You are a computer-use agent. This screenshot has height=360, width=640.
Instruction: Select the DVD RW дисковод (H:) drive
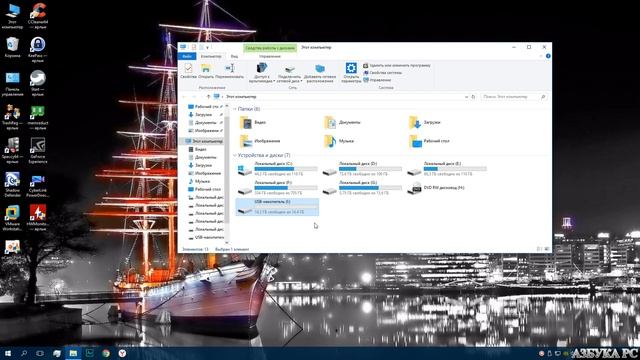(x=436, y=188)
